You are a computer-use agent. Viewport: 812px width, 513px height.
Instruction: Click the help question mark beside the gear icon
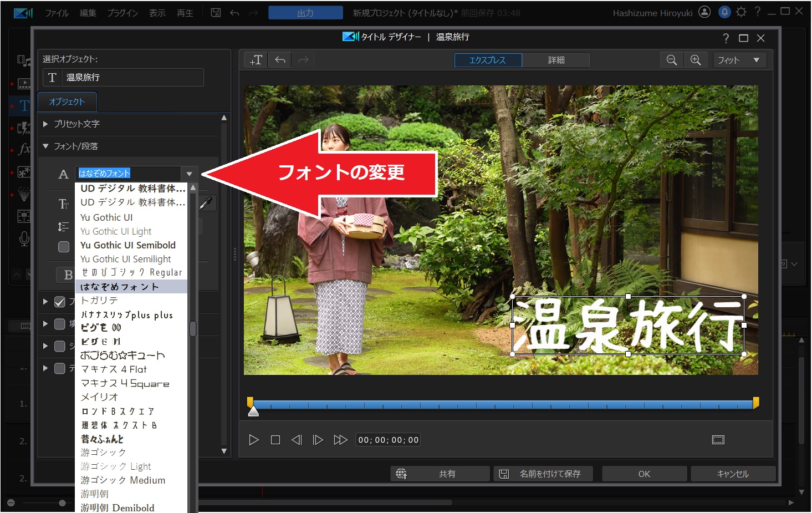(x=757, y=12)
